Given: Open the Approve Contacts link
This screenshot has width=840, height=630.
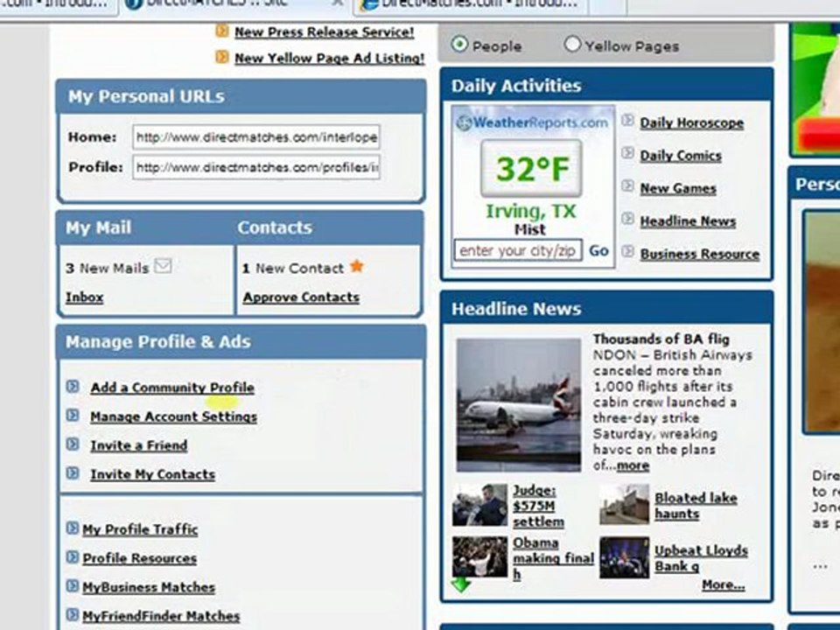Looking at the screenshot, I should click(x=301, y=297).
